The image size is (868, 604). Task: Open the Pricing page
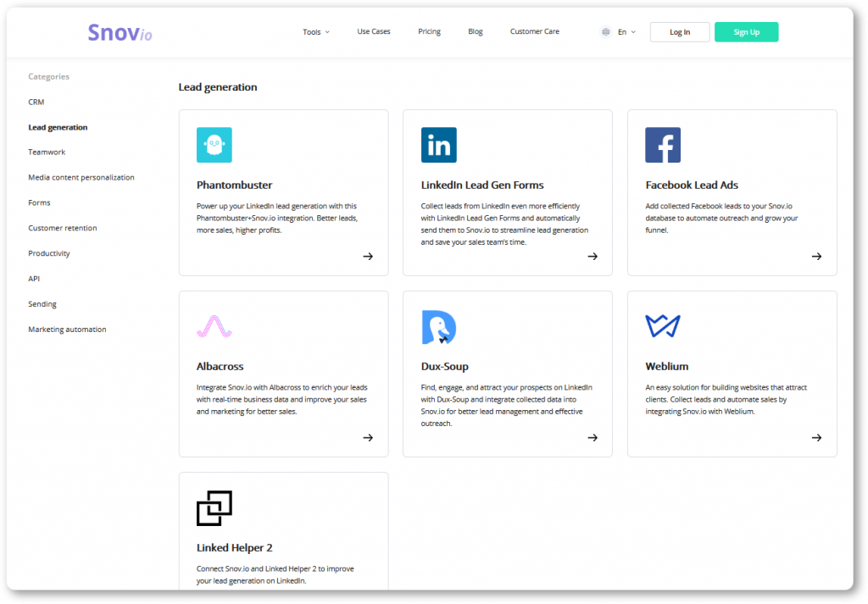[429, 31]
